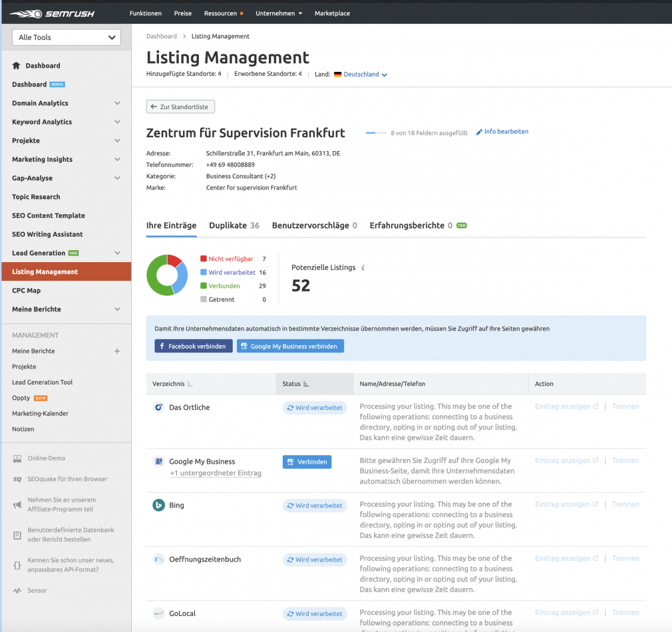
Task: Open Marketplace in top navigation
Action: [332, 13]
